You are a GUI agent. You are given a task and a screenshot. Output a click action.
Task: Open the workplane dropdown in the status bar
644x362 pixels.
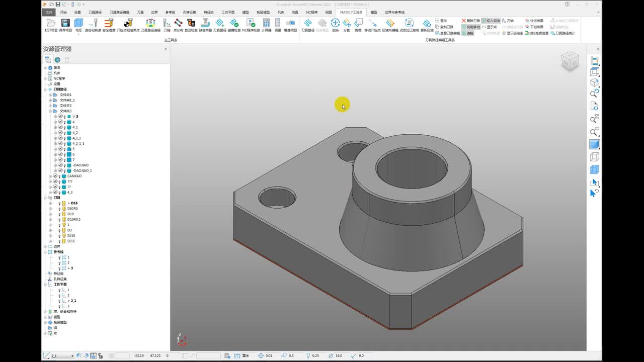pos(72,356)
